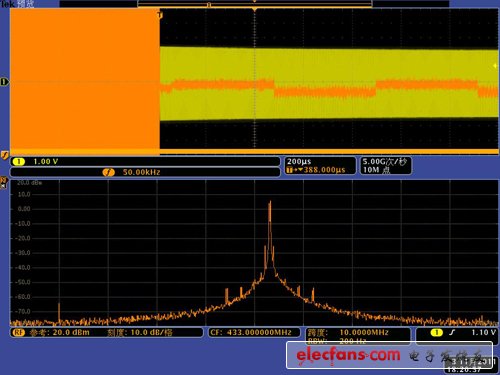Select the yellow channel 1 badge
The image size is (500, 375).
coord(19,162)
